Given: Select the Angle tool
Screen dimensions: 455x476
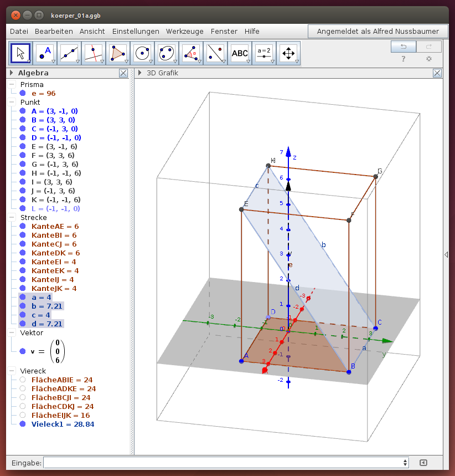Looking at the screenshot, I should coord(191,53).
